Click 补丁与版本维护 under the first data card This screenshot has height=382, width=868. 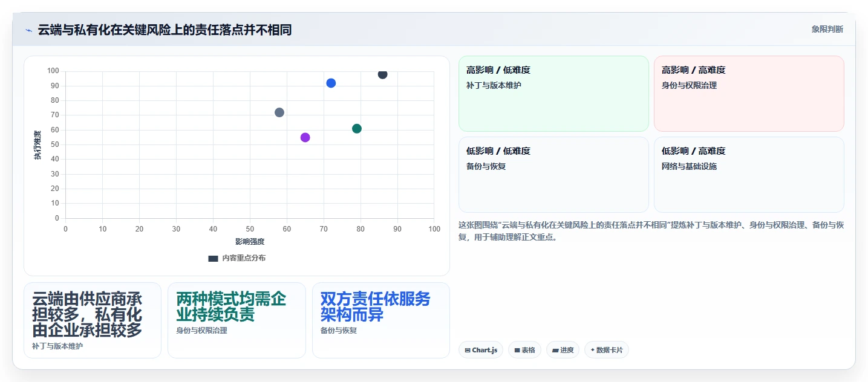point(57,346)
